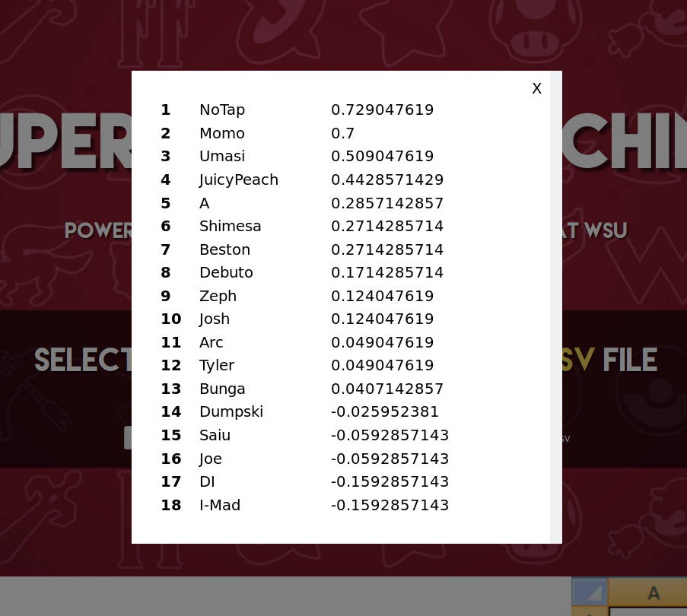Click Joe's score -0.0592857143
This screenshot has width=687, height=616.
tap(390, 459)
